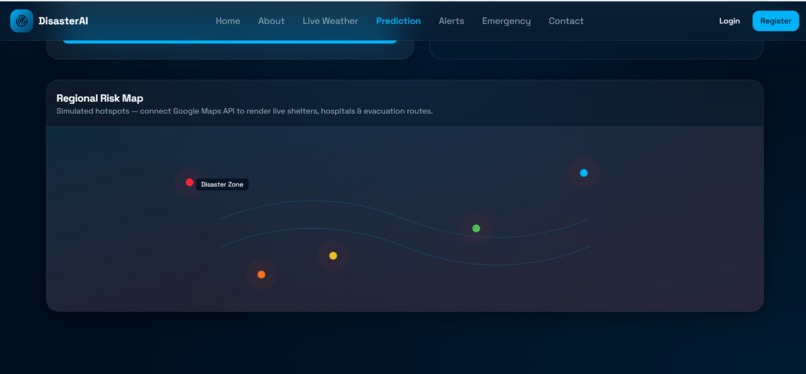
Task: Select the orange hotspot marker
Action: pos(261,275)
